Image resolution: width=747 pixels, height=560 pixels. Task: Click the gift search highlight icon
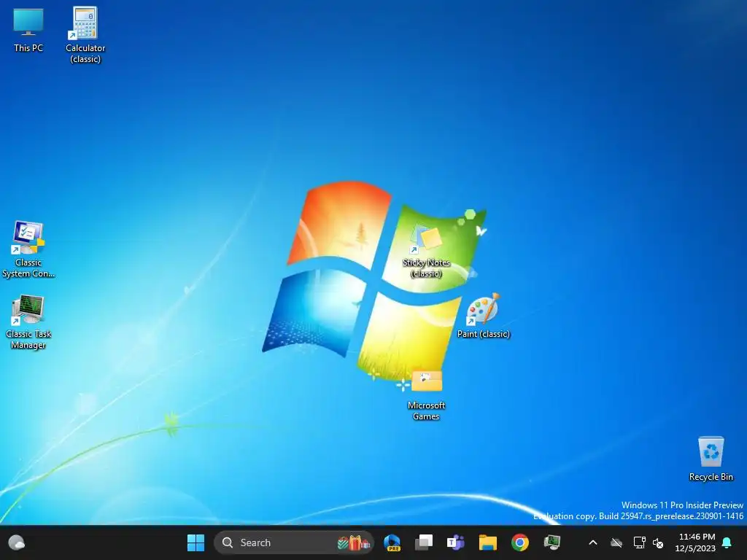coord(354,542)
